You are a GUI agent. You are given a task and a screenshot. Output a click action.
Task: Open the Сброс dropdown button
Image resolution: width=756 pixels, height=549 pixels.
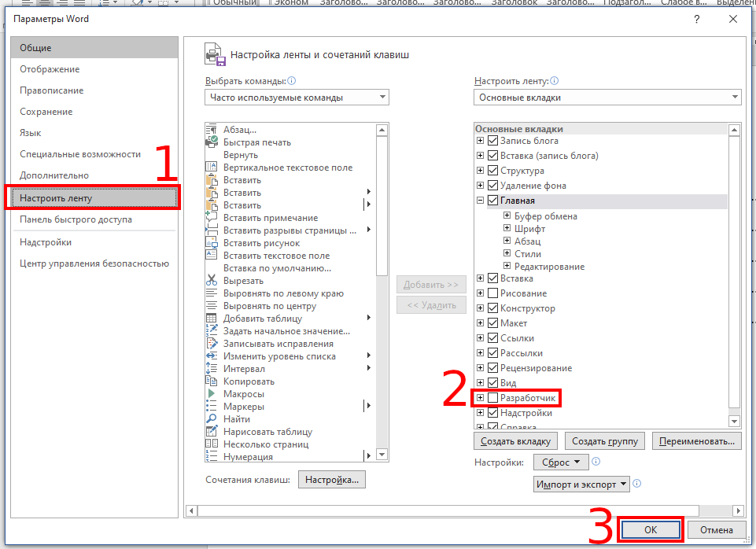(561, 462)
